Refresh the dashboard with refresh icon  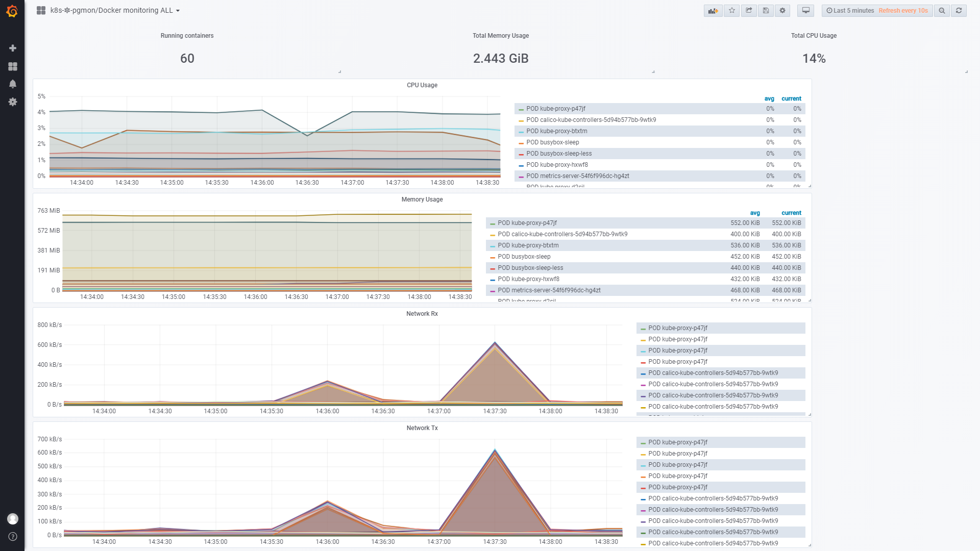point(959,10)
